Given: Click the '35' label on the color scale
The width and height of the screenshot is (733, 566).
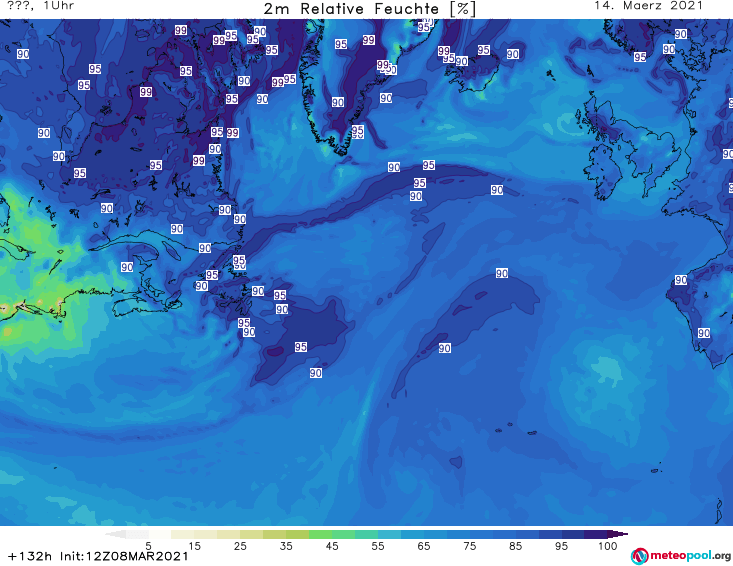Looking at the screenshot, I should coord(286,545).
